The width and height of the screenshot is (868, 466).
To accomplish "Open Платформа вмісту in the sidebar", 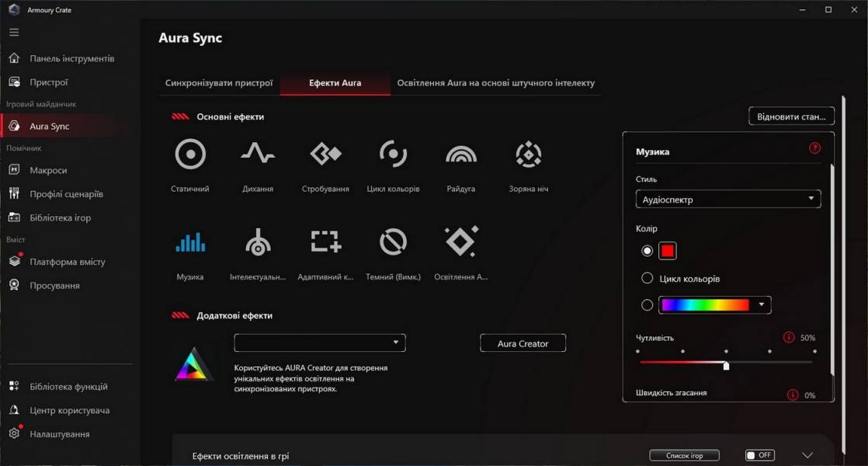I will 68,261.
